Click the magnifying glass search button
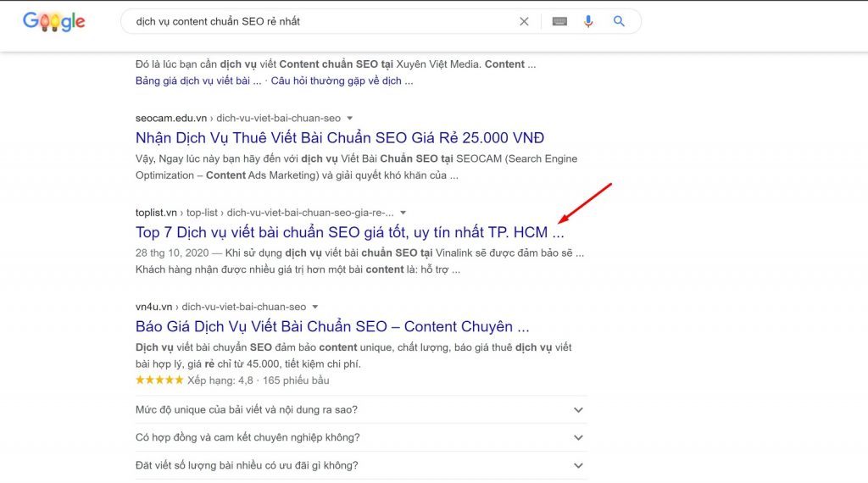 tap(619, 22)
